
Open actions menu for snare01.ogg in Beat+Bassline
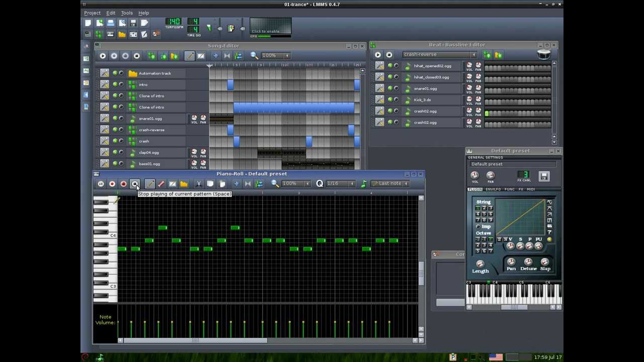pos(379,88)
